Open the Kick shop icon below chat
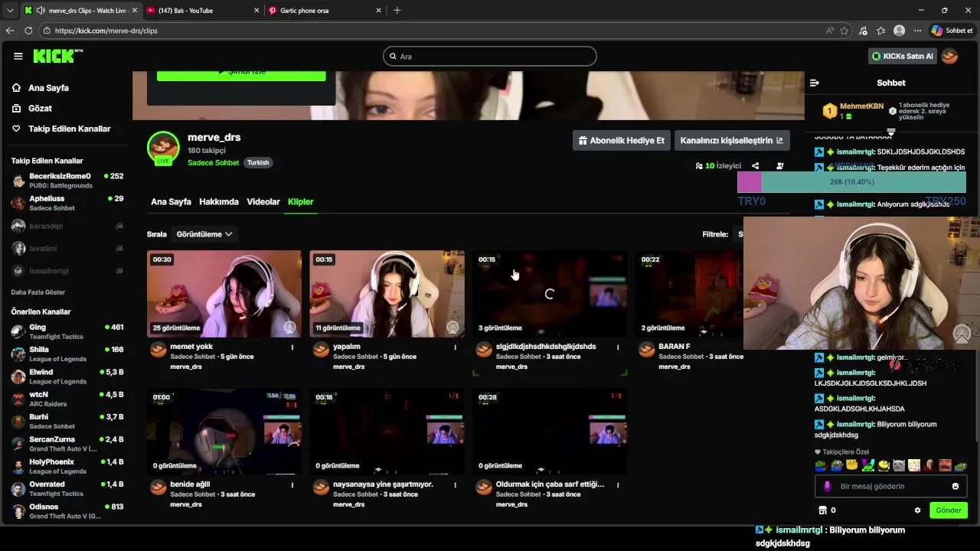This screenshot has width=980, height=551. [x=823, y=510]
